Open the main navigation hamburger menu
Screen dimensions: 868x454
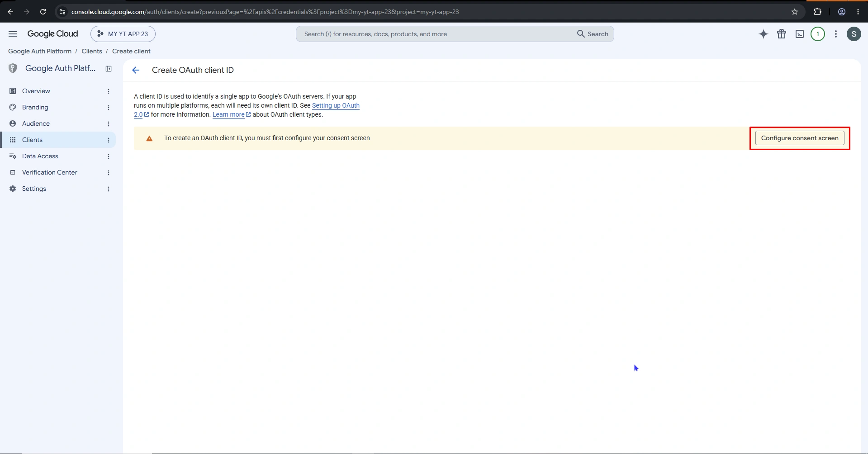(13, 34)
